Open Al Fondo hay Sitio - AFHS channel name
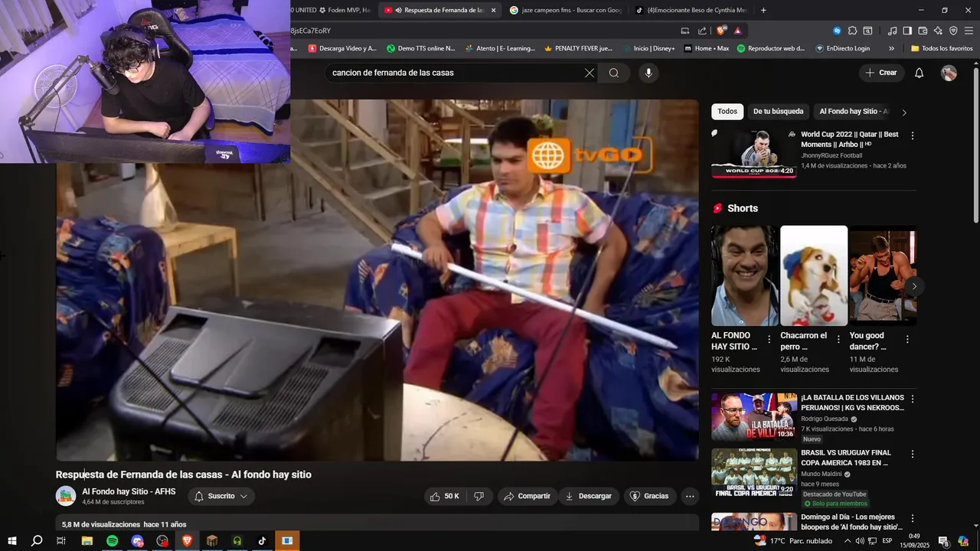 click(x=129, y=491)
